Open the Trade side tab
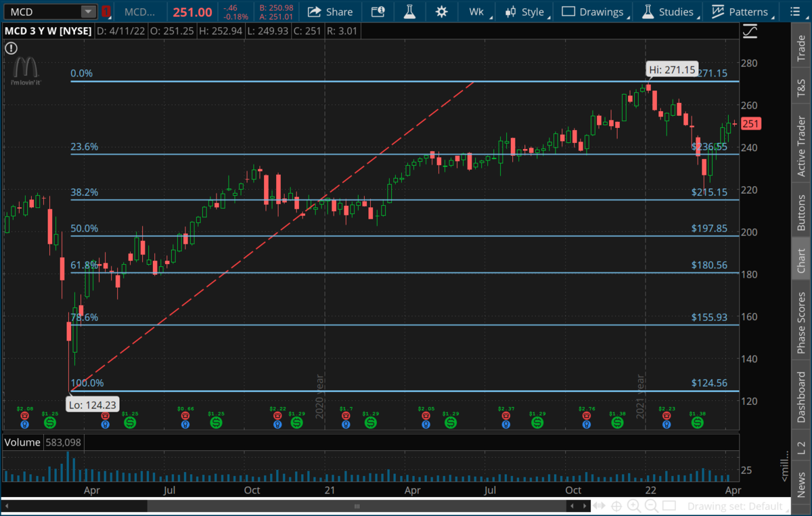Viewport: 812px width, 516px height. coord(801,49)
